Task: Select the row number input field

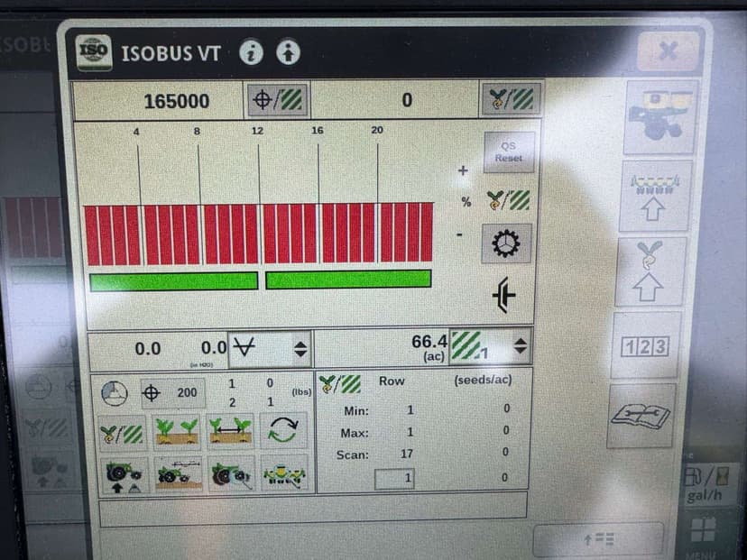Action: point(394,479)
